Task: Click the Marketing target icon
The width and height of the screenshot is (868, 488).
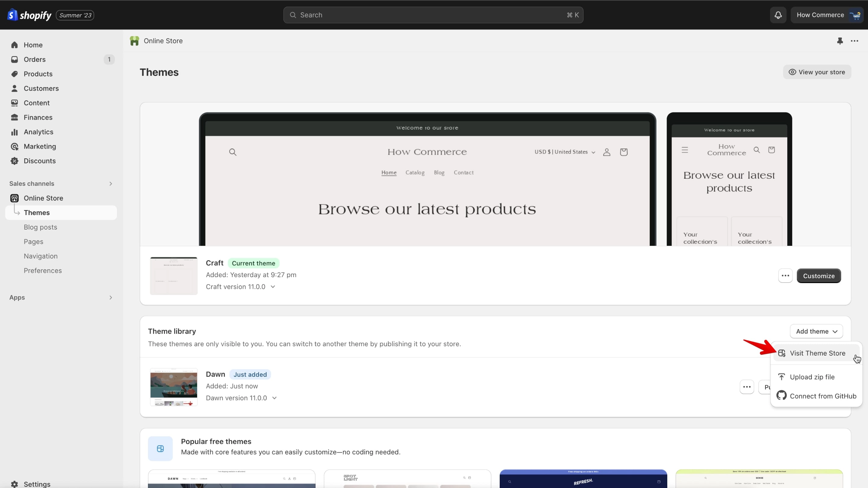Action: 14,146
